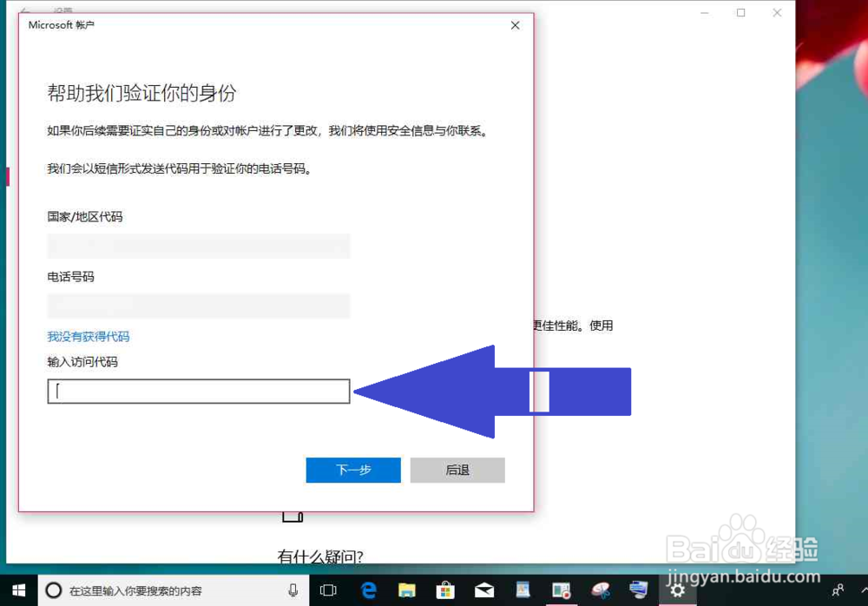868x606 pixels.
Task: Open the Mail app from taskbar
Action: coord(484,590)
